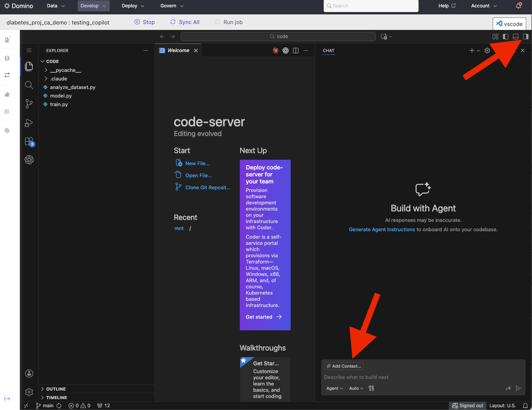Click the Domino Search field

point(371,6)
